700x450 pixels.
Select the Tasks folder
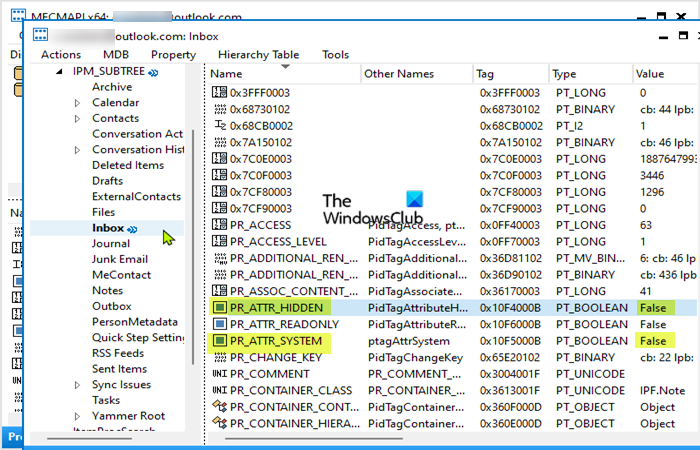pos(106,400)
